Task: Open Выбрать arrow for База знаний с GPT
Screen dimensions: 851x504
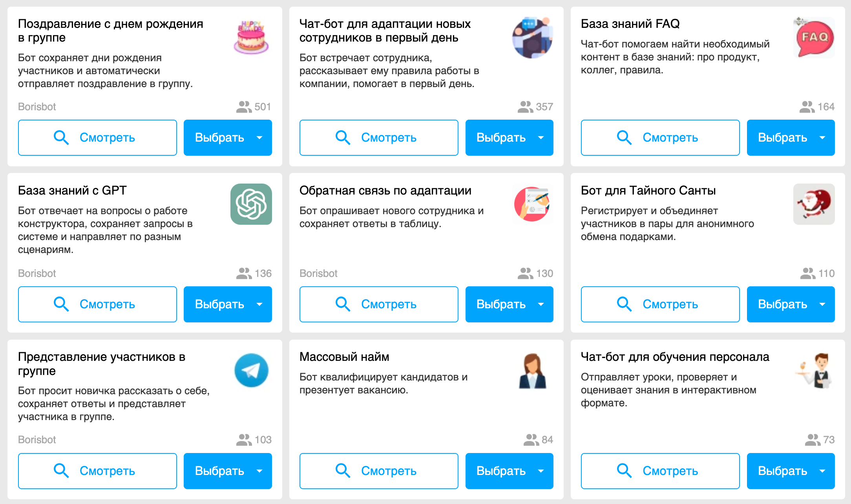Action: (x=259, y=304)
